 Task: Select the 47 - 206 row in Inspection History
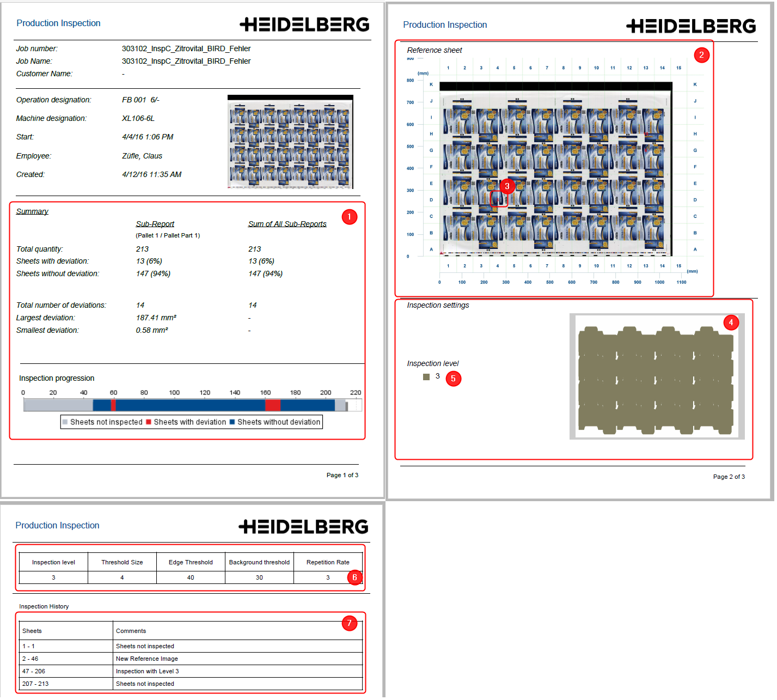click(x=191, y=671)
